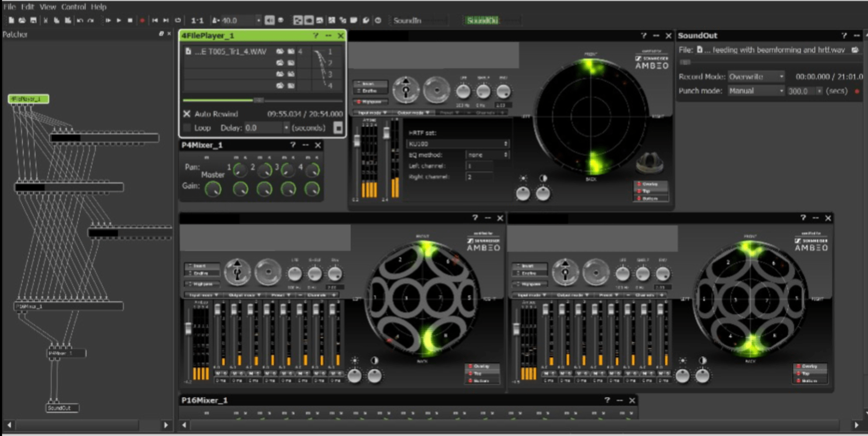Undo the last action in the toolbar
This screenshot has width=868, height=436.
coord(80,20)
